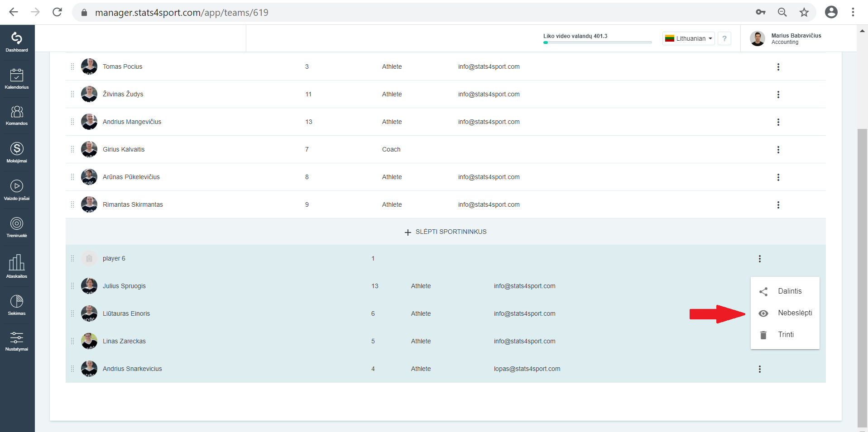Screen dimensions: 868x432
Task: Open Marius Babravičius profile menu
Action: point(786,38)
